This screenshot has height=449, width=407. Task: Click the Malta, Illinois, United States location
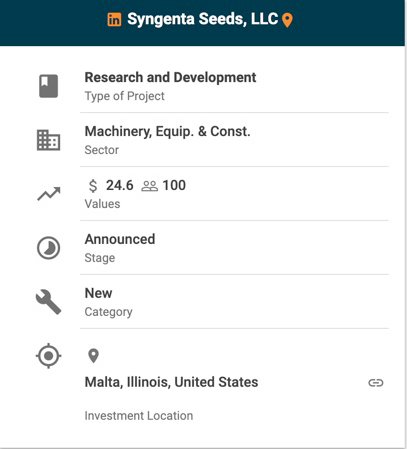tap(171, 382)
